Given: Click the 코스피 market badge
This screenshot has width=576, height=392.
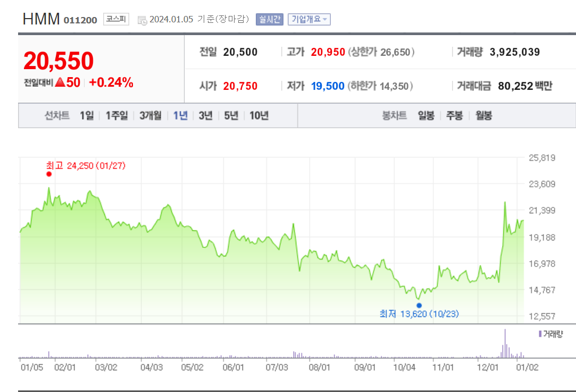Looking at the screenshot, I should pyautogui.click(x=116, y=19).
